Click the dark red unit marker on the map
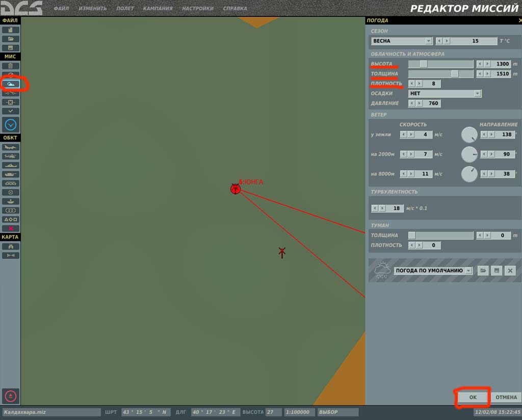 (x=282, y=253)
